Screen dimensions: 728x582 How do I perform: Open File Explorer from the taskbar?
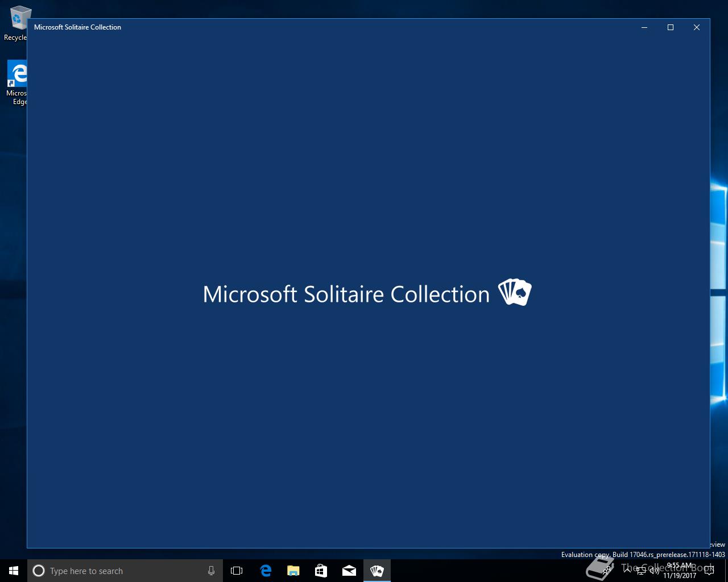click(293, 571)
